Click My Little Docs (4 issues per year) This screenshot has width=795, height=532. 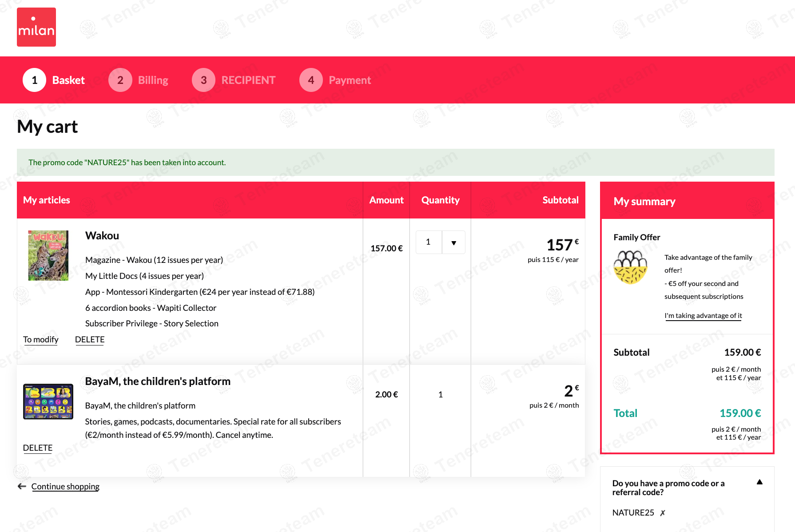pyautogui.click(x=144, y=276)
